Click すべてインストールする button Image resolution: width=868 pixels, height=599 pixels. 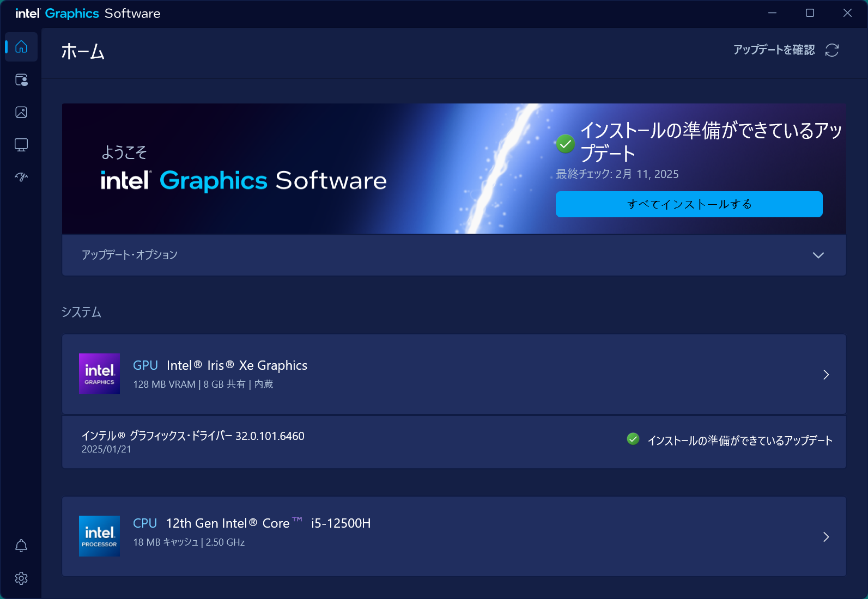tap(689, 204)
